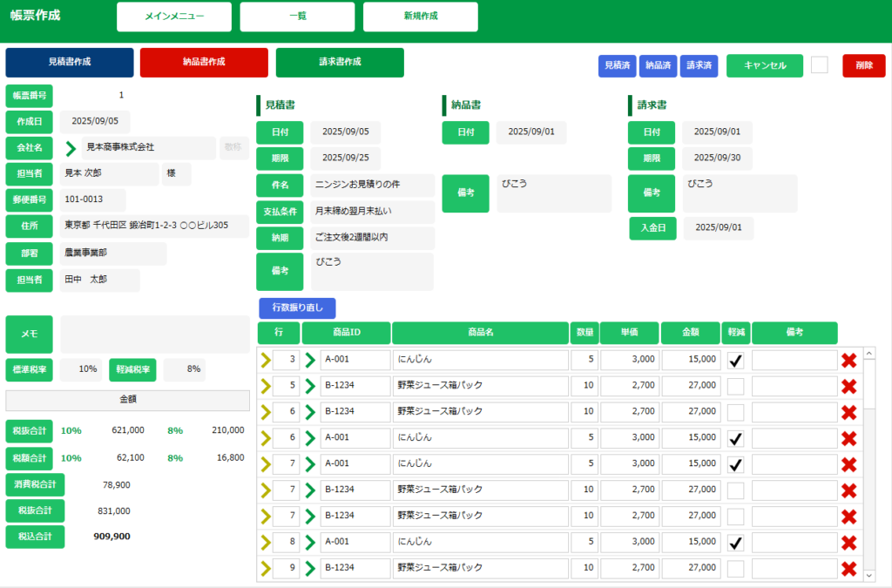Click the red X on row 5
Image resolution: width=892 pixels, height=588 pixels.
pyautogui.click(x=848, y=386)
